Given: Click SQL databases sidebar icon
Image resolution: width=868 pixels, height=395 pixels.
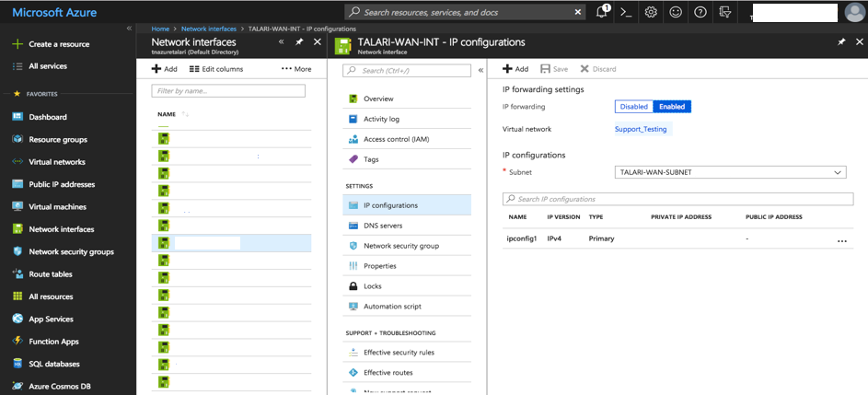Looking at the screenshot, I should click(17, 364).
